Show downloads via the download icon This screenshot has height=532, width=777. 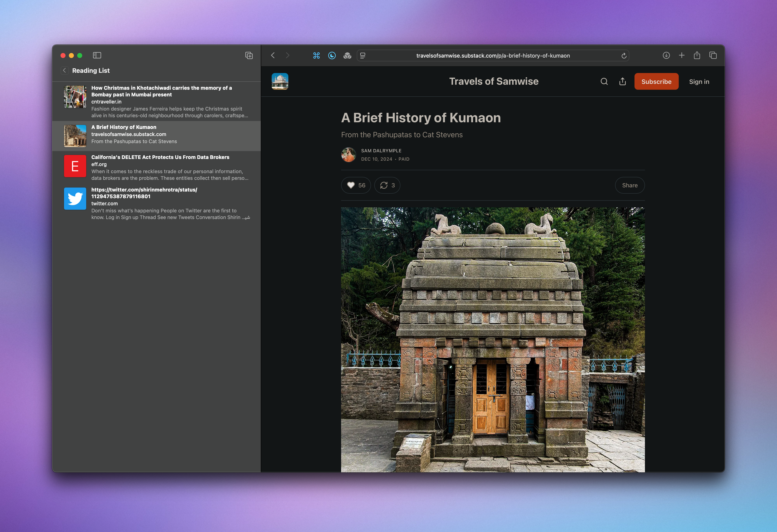666,55
